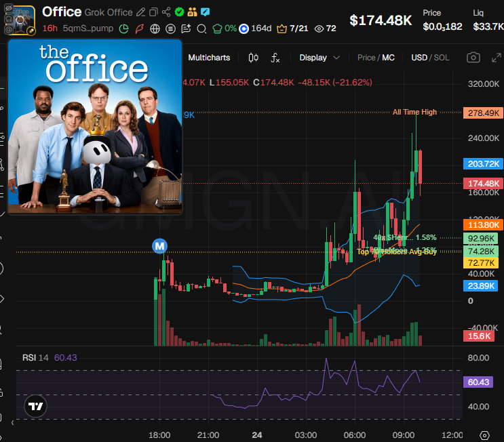The image size is (504, 442).
Task: Click the red feather icon
Action: coord(139,29)
